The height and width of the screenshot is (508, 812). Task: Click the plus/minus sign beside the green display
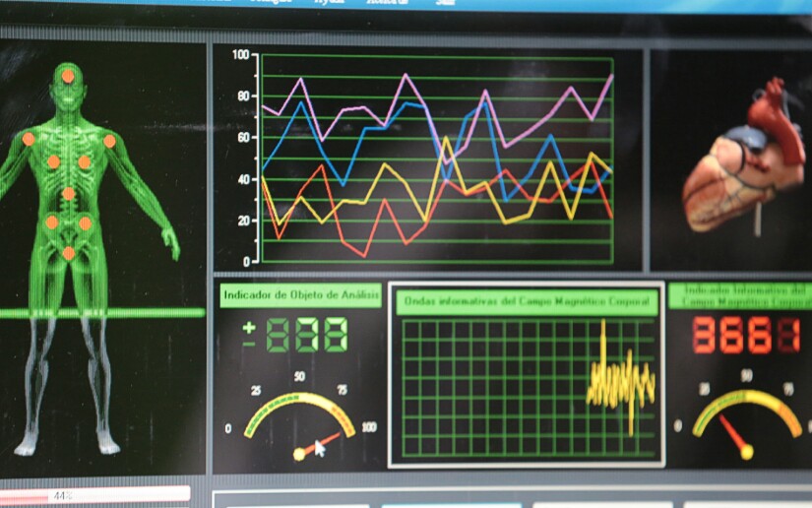point(249,334)
